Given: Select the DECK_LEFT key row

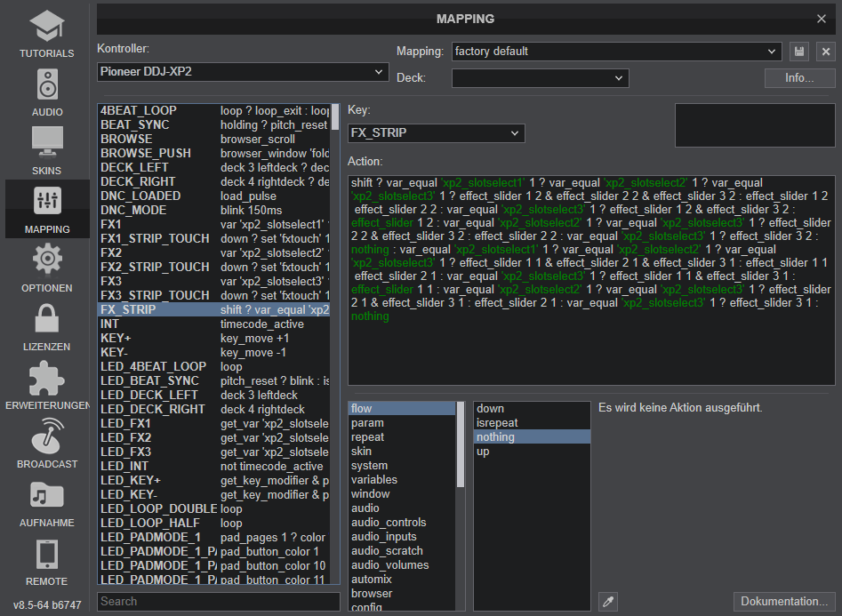Looking at the screenshot, I should 214,168.
